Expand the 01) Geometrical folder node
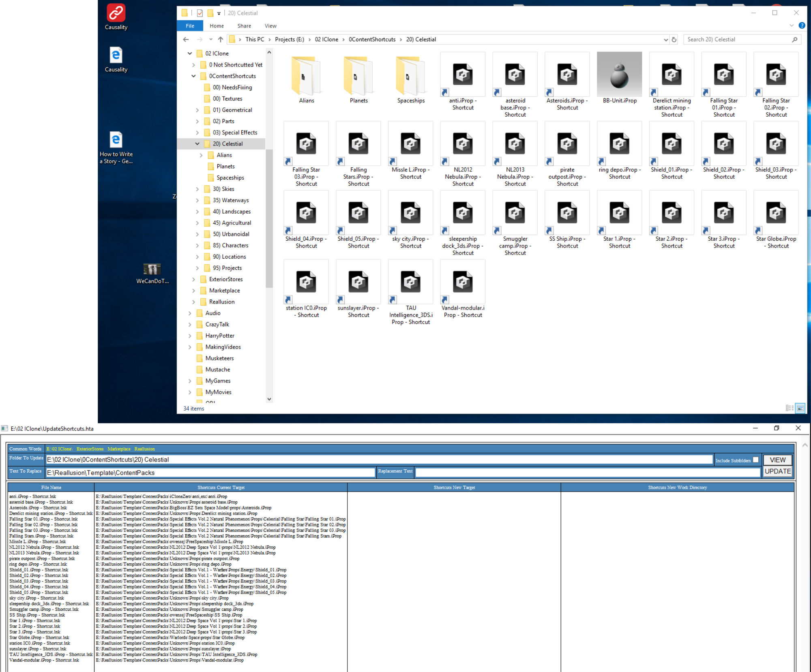The image size is (811, 672). coord(197,110)
